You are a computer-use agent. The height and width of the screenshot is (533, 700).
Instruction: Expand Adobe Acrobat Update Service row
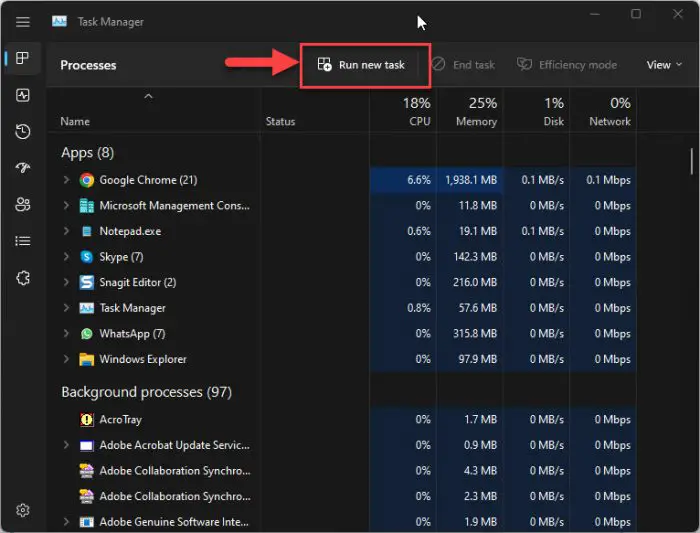pyautogui.click(x=66, y=445)
